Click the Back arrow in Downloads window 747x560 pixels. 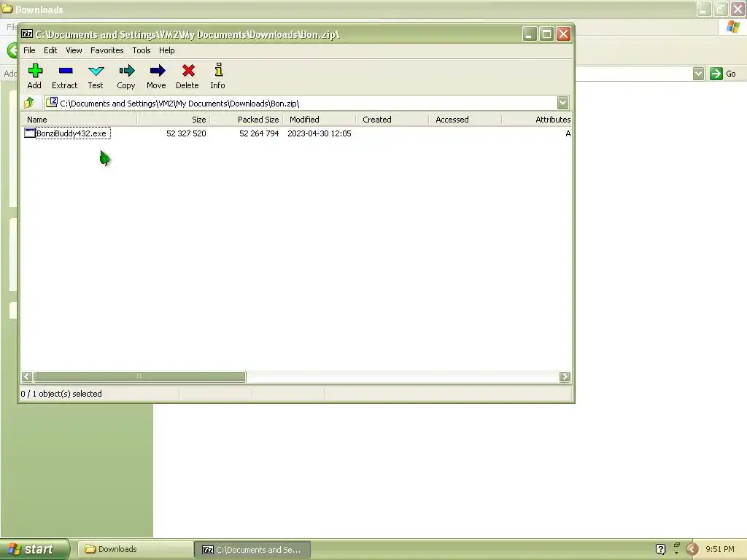click(12, 50)
